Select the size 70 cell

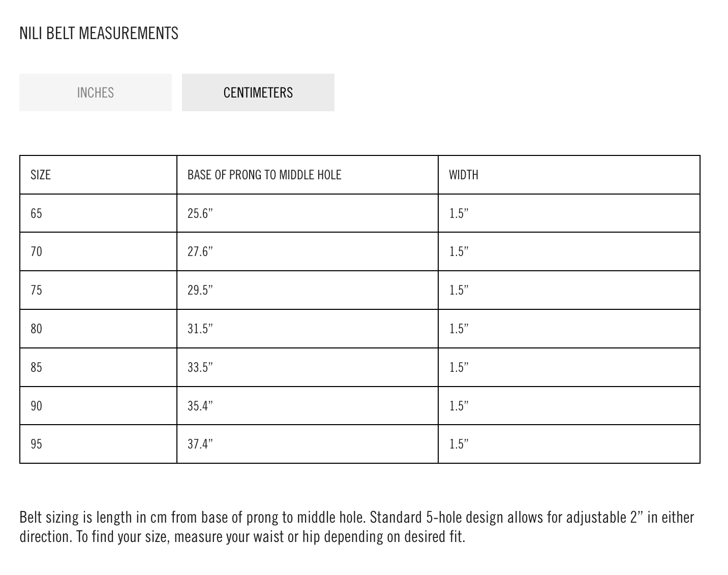tap(37, 251)
